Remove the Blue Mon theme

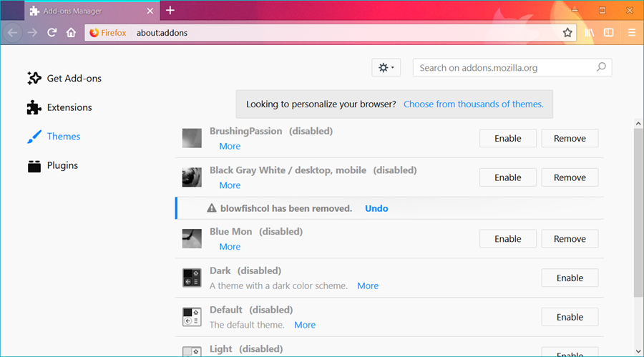pos(570,239)
